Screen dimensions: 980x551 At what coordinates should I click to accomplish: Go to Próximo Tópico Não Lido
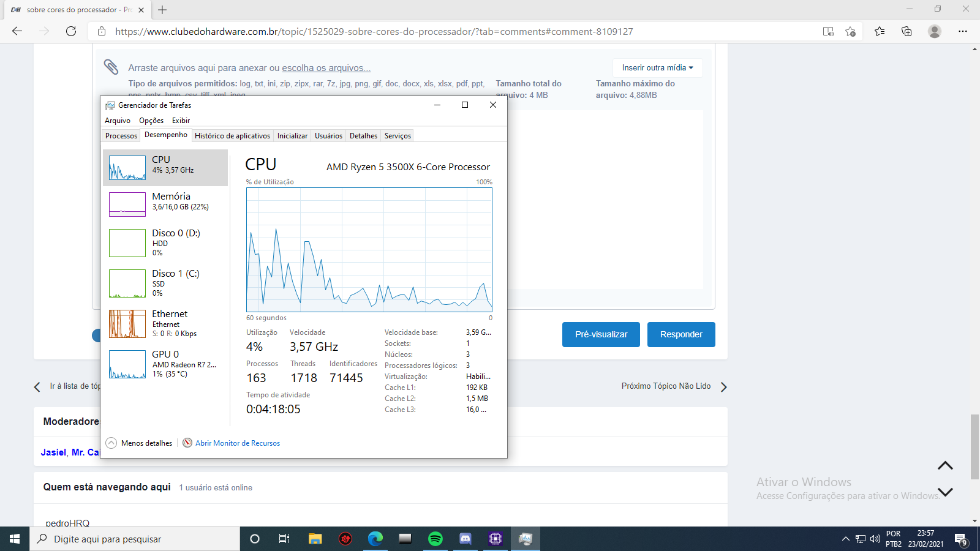pos(674,386)
